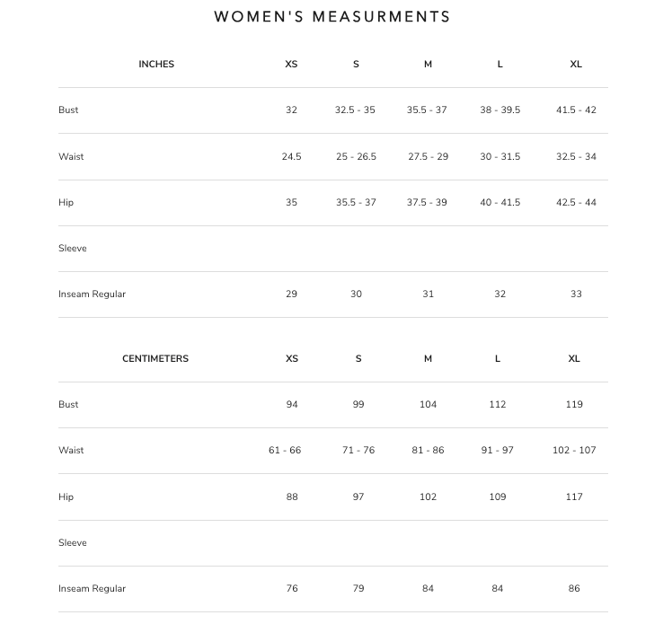Click the Women's Measurments heading
Screen dimensions: 672x624
332,17
